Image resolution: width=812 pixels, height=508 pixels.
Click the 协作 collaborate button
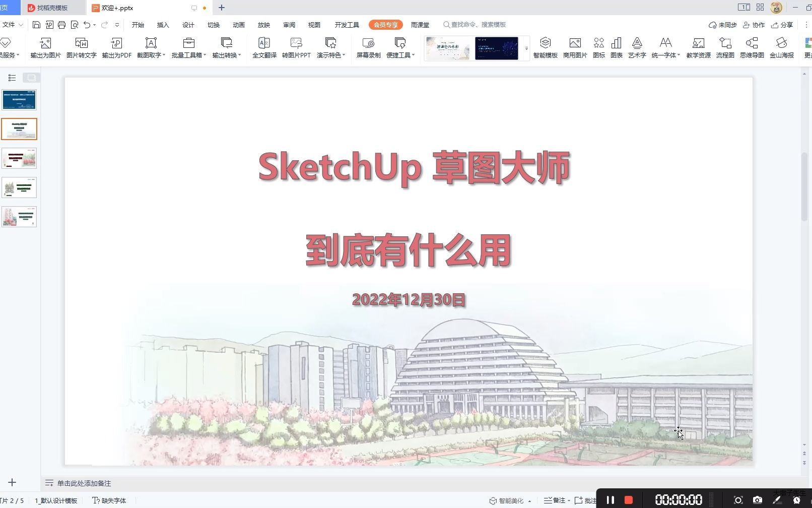(754, 25)
